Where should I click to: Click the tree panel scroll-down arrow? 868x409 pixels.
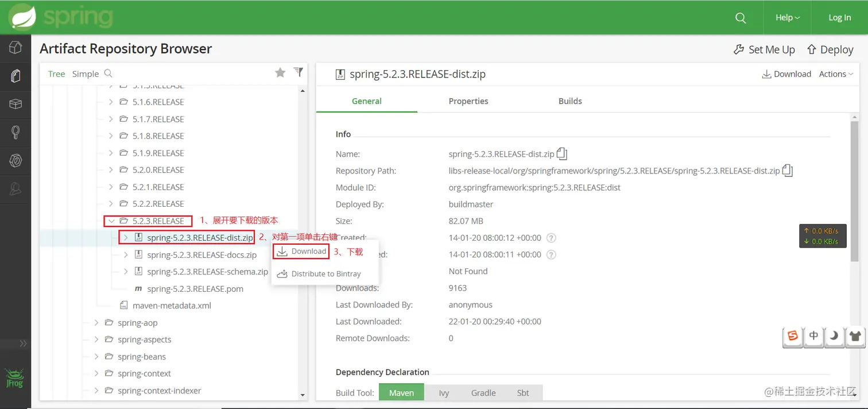tap(303, 395)
